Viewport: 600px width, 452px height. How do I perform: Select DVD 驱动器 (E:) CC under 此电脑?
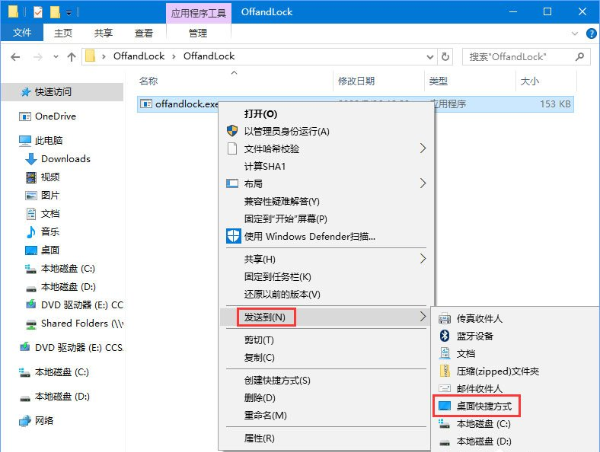[x=82, y=305]
